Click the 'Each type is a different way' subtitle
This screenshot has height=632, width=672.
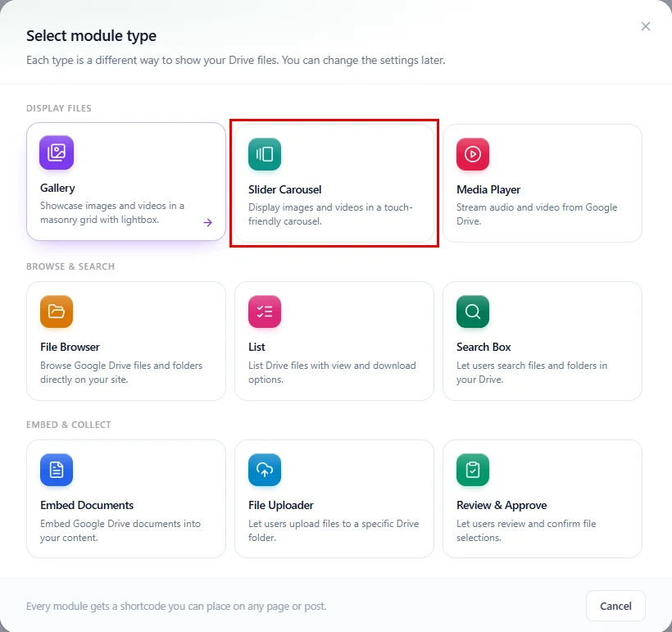pos(236,60)
